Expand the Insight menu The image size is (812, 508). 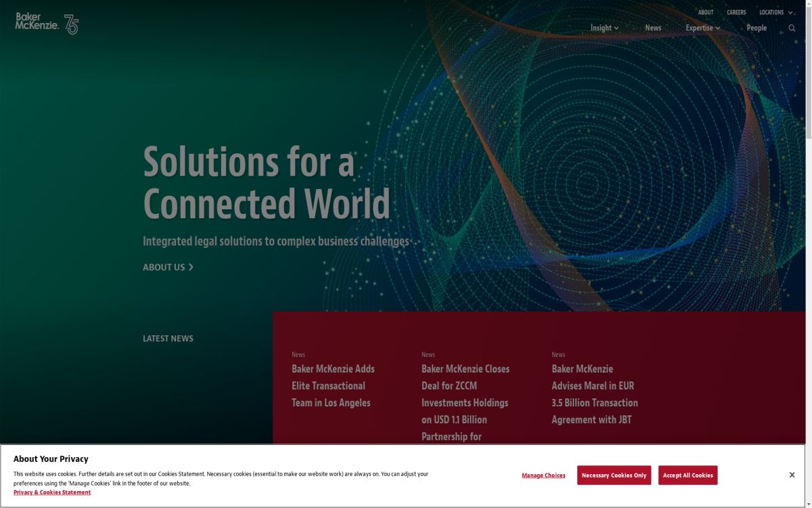pyautogui.click(x=604, y=28)
